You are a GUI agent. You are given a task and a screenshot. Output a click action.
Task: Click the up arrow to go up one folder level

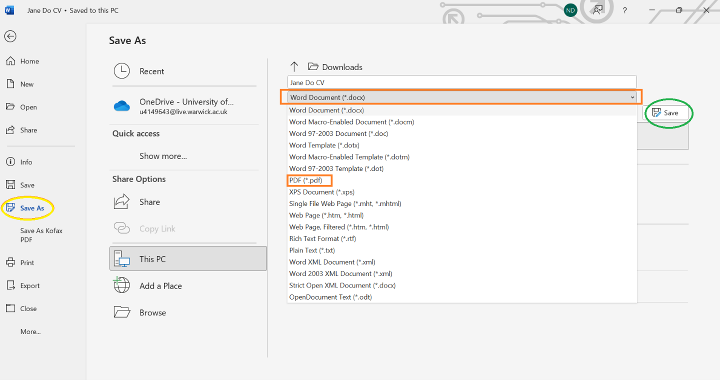pos(294,67)
